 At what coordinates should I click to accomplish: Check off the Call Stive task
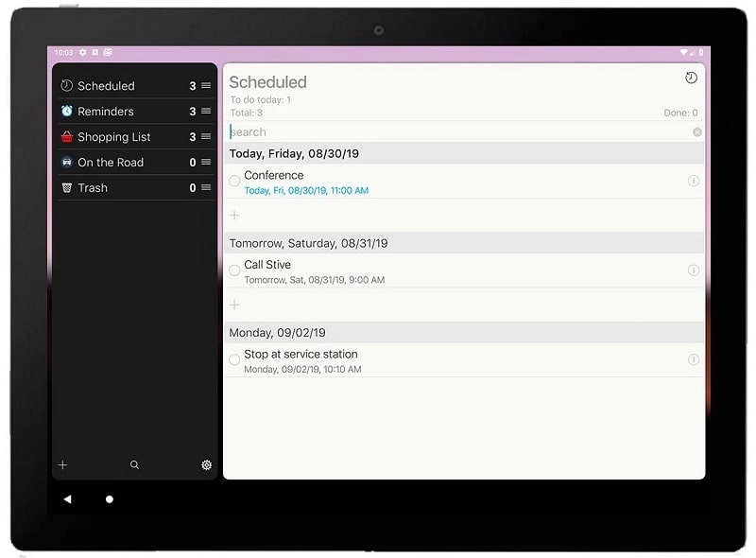[234, 271]
